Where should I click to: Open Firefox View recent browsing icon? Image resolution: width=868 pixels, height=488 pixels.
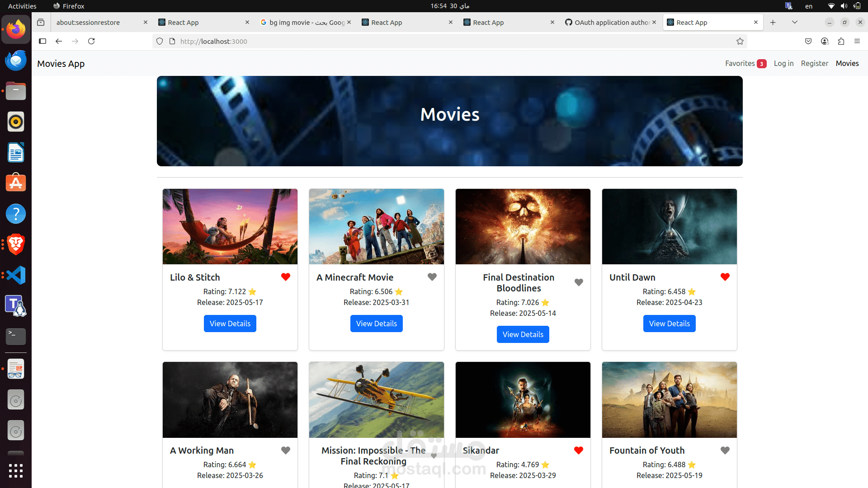[41, 22]
